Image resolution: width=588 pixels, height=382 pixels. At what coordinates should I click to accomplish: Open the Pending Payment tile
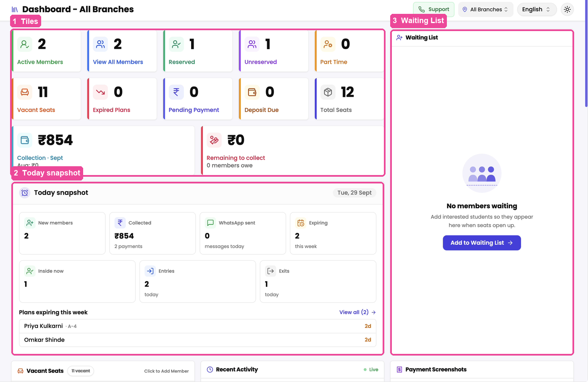pyautogui.click(x=198, y=99)
